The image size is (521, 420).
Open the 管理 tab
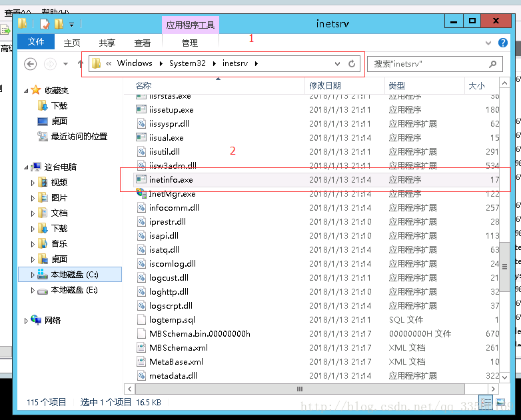click(190, 43)
